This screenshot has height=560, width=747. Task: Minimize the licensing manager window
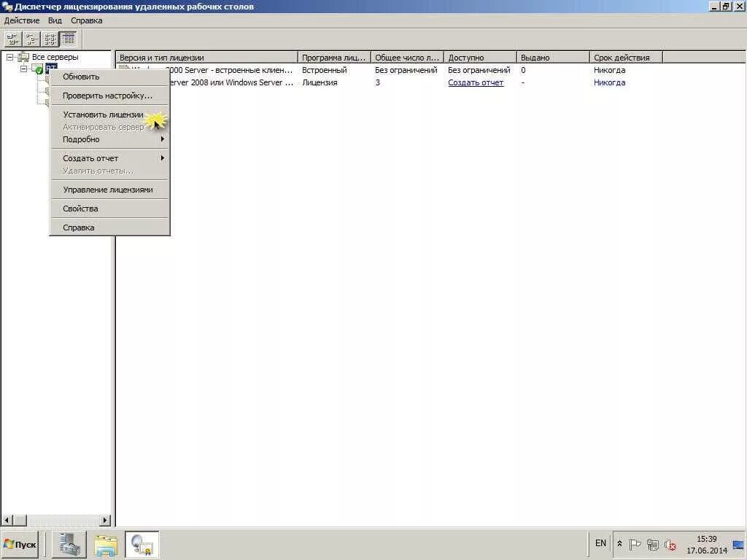pos(713,7)
